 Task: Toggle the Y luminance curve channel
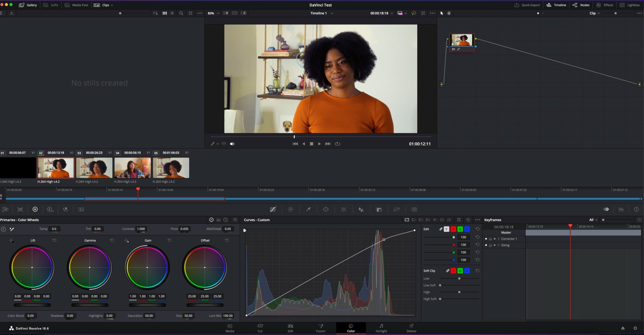(446, 229)
